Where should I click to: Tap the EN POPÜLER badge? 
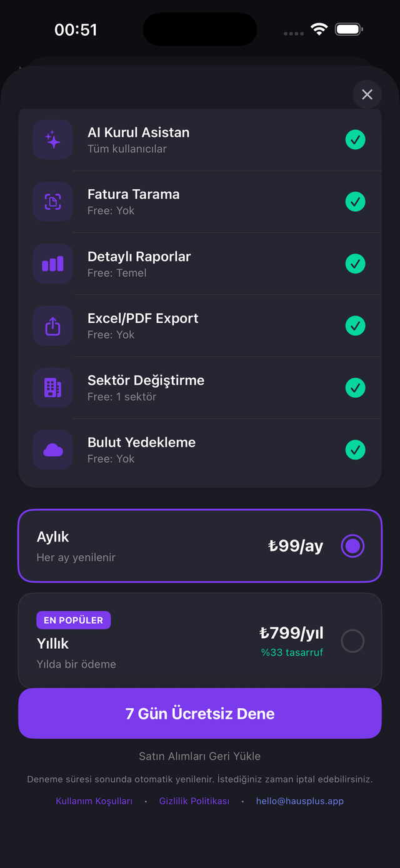73,620
